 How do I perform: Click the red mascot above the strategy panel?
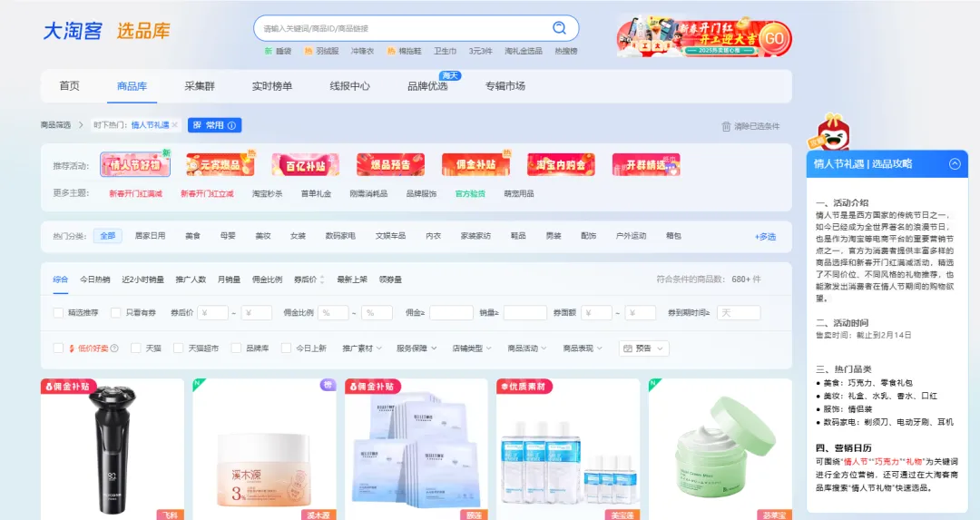(830, 132)
